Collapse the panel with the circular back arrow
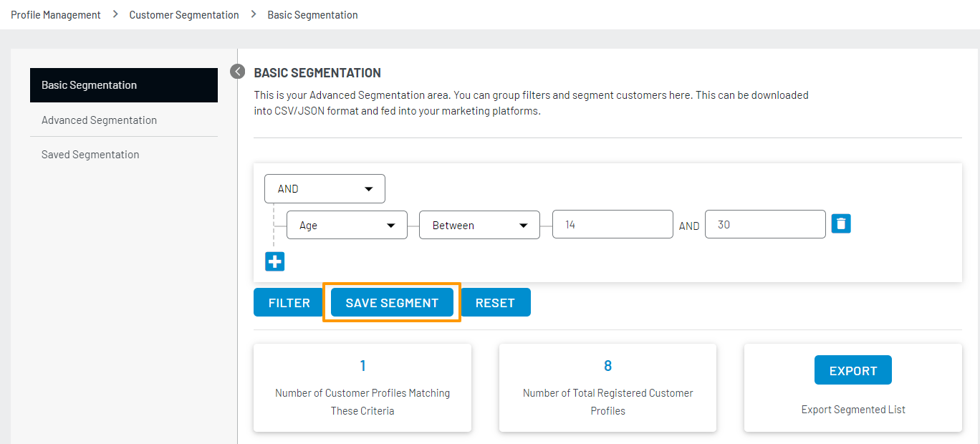This screenshot has width=980, height=444. coord(237,72)
